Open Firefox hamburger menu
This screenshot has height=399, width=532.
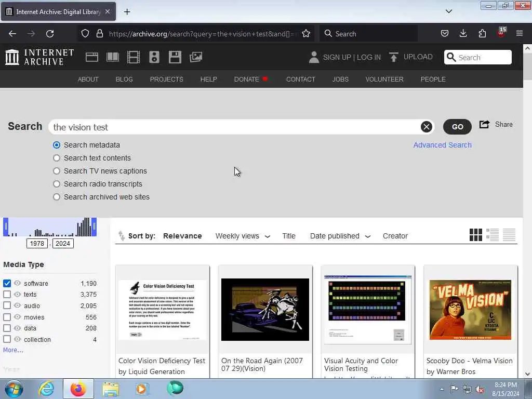[x=520, y=34]
